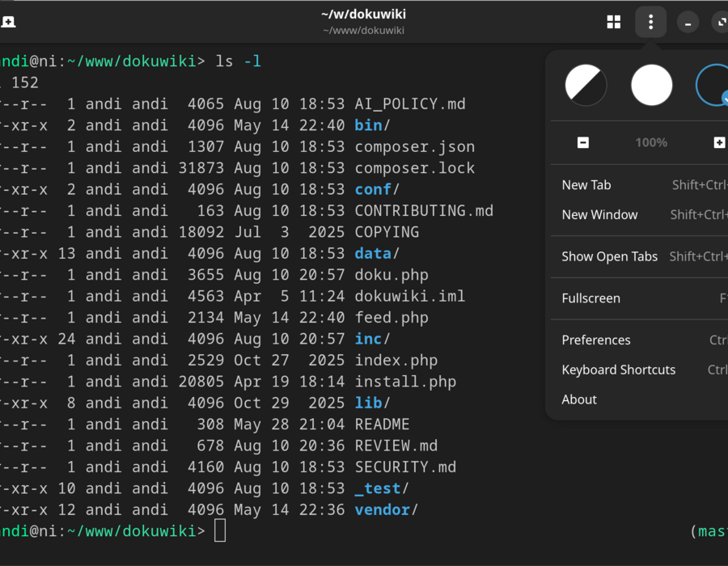Click the terminal cursor at the last prompt
The height and width of the screenshot is (566, 728).
220,530
